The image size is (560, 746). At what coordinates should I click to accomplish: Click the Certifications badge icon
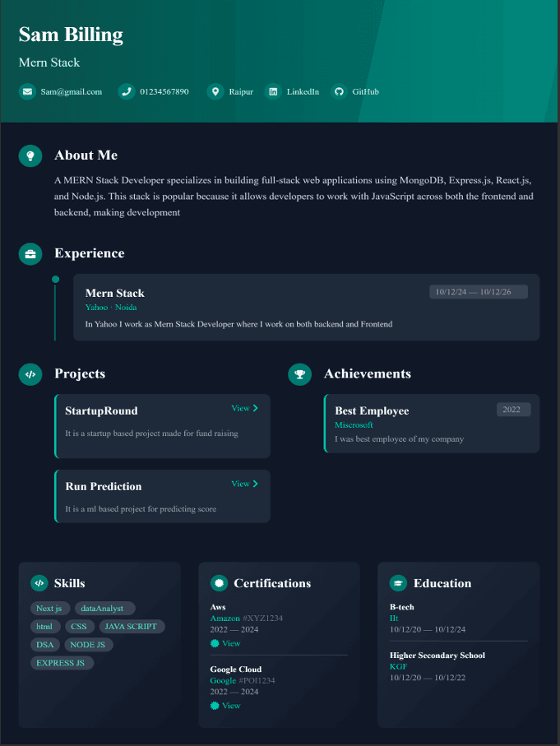219,583
